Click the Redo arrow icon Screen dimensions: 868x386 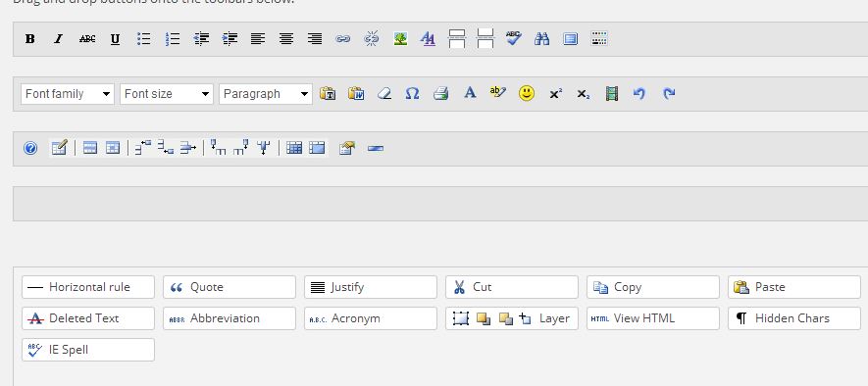669,93
